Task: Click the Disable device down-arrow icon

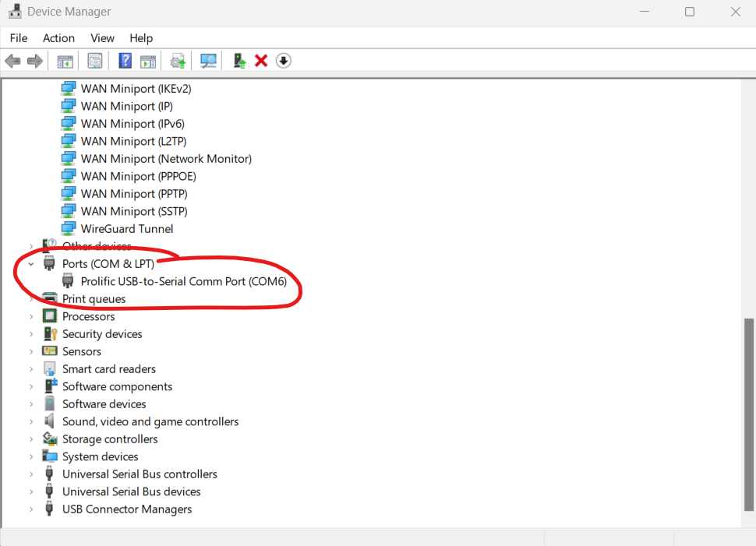Action: (x=284, y=61)
